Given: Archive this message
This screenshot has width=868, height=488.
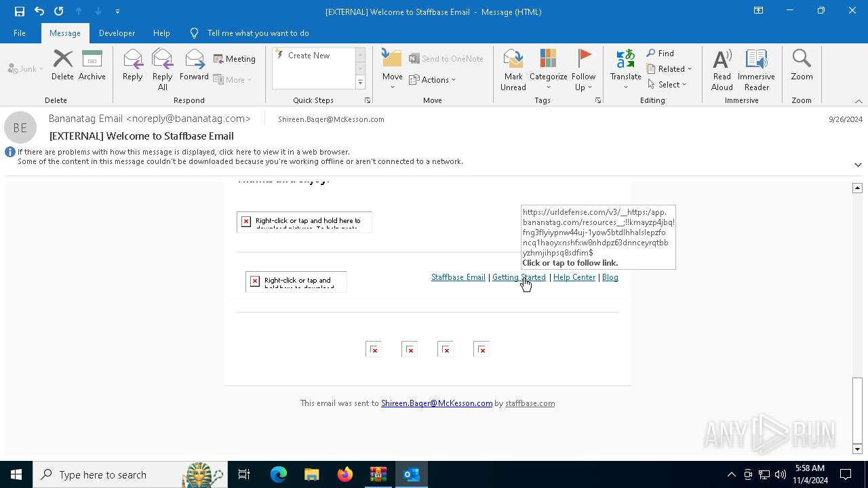Looking at the screenshot, I should [x=92, y=66].
